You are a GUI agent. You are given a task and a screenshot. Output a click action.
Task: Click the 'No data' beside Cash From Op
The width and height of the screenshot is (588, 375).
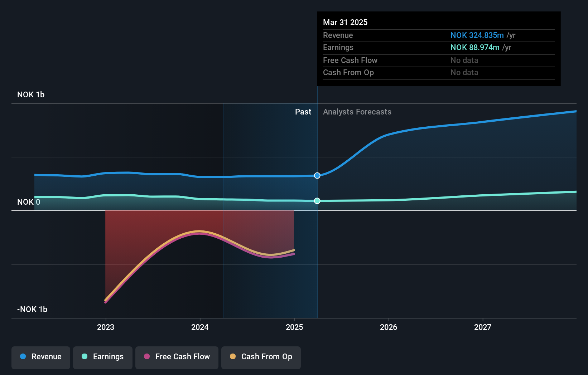point(464,72)
